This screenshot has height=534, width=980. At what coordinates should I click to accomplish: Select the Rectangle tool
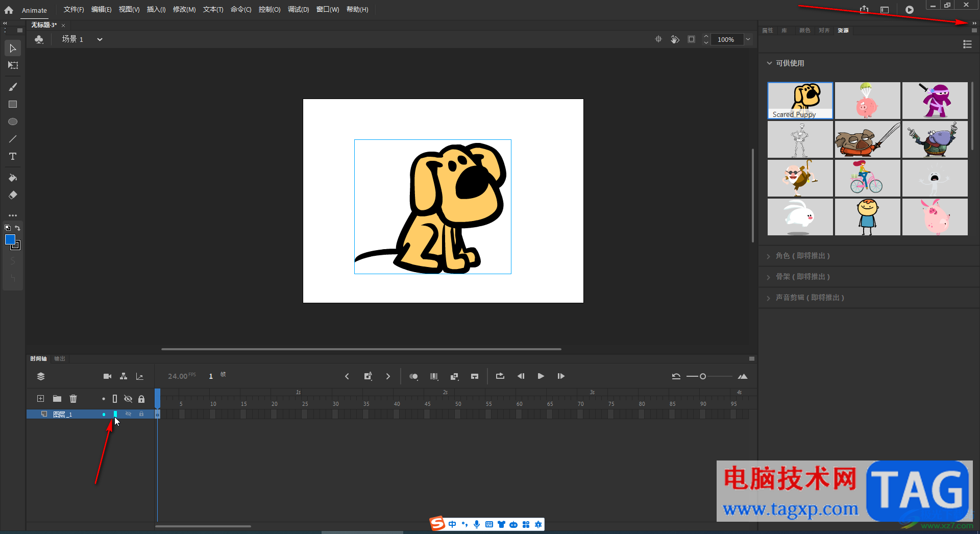(13, 104)
